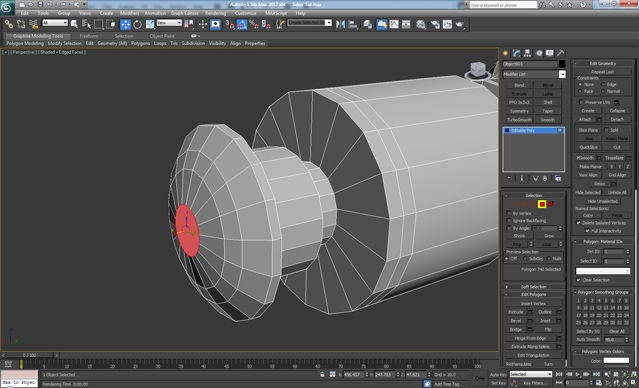Open the Display command panel tab
The height and width of the screenshot is (388, 639).
(550, 53)
